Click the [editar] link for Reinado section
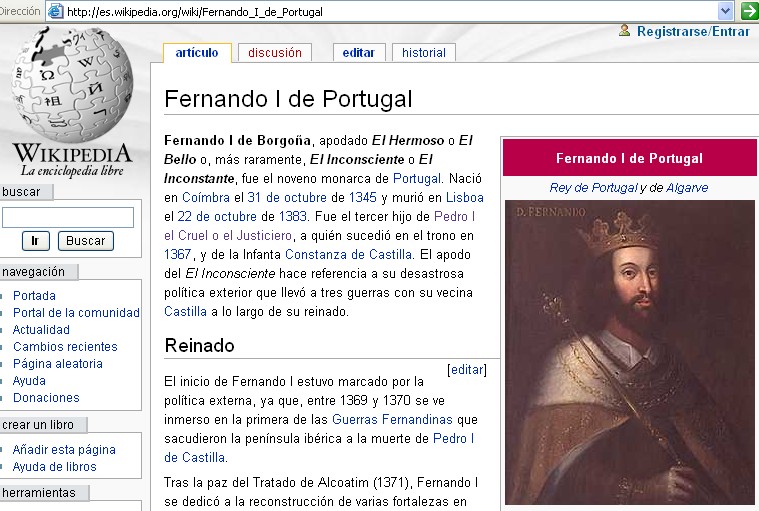759x511 pixels. 467,370
